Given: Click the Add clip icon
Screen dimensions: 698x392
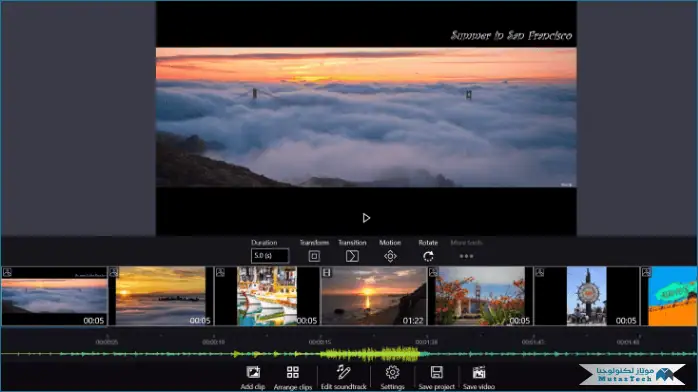Looking at the screenshot, I should (x=253, y=372).
